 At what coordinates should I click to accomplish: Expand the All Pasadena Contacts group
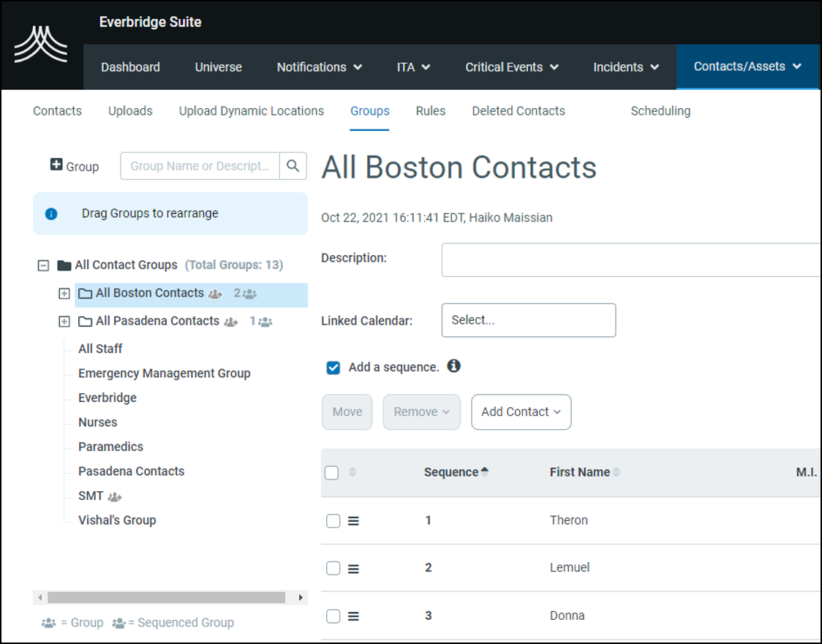click(x=65, y=321)
